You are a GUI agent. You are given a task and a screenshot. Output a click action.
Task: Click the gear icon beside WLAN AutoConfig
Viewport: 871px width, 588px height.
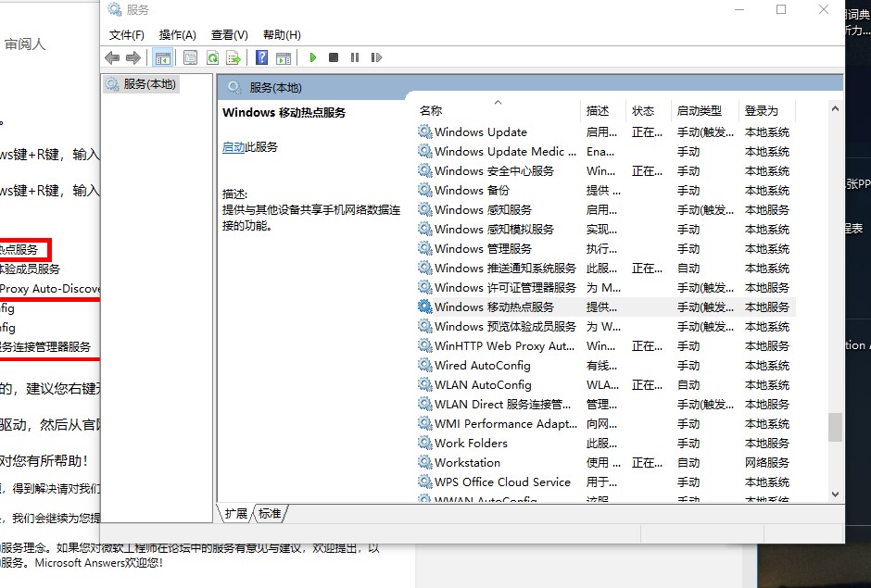(425, 384)
